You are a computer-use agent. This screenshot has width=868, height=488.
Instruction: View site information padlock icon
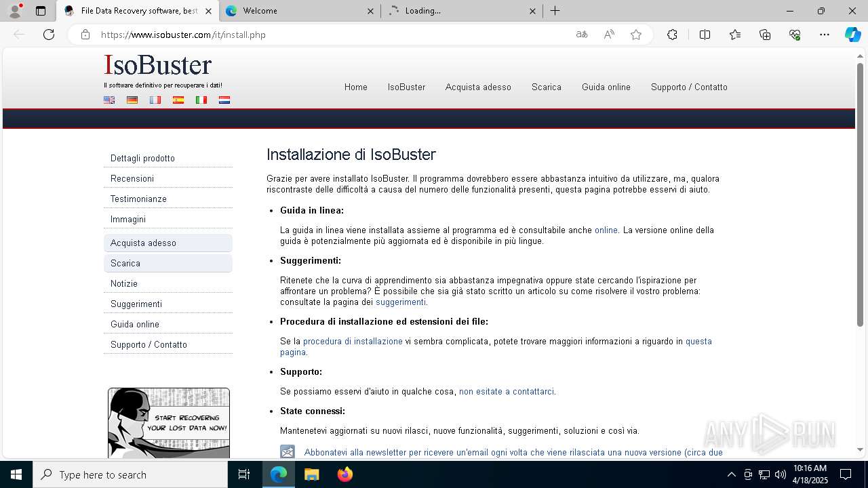(85, 35)
